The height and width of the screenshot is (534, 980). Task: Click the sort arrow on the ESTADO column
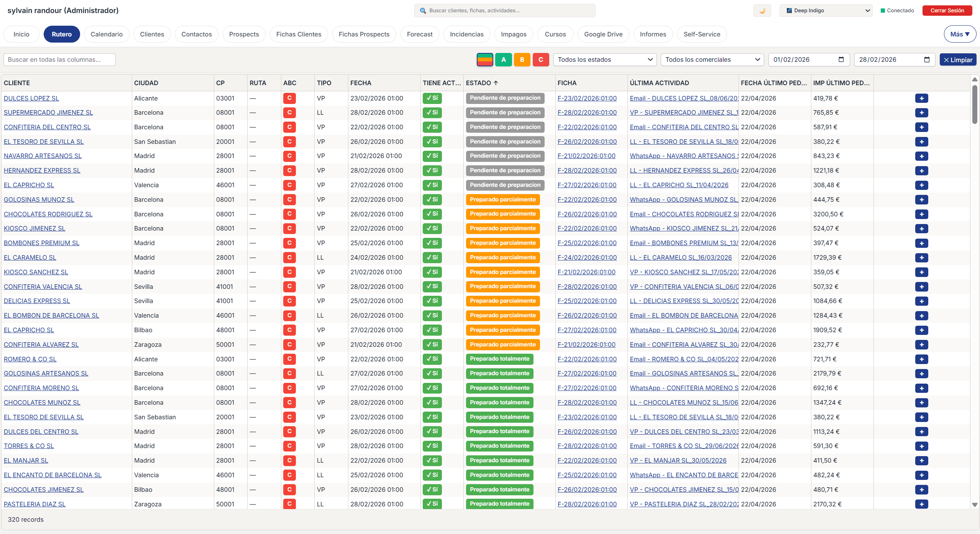(495, 83)
